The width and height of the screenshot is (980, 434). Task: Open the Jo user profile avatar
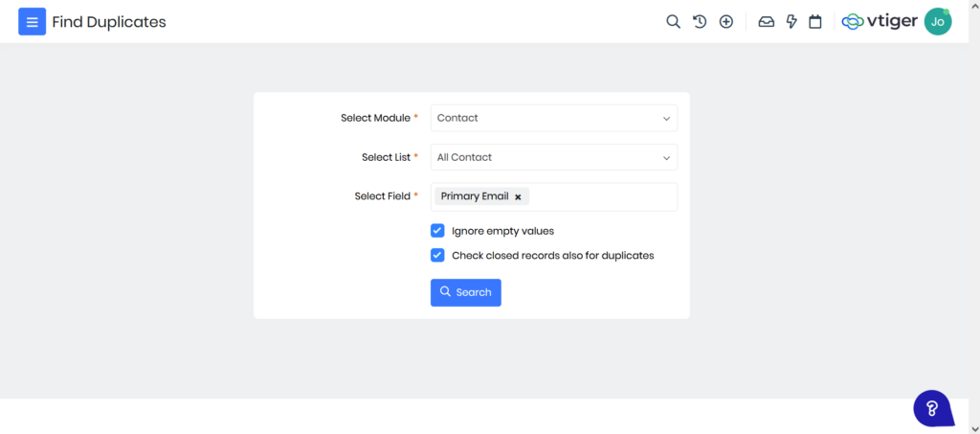click(938, 22)
